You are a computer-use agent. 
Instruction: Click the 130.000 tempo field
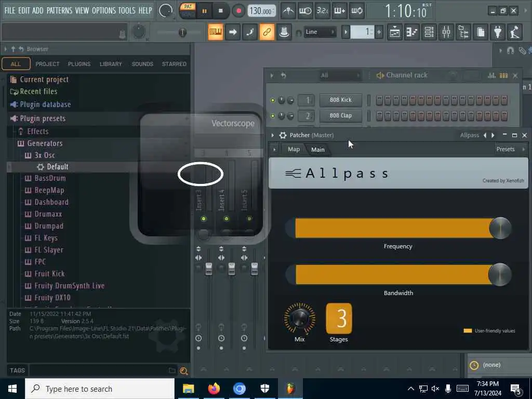point(261,11)
